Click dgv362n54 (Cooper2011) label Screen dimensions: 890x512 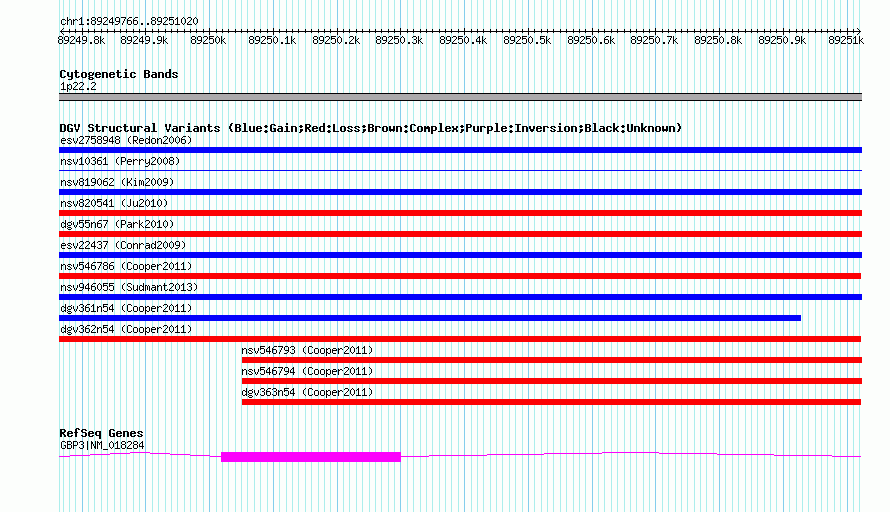click(x=126, y=329)
